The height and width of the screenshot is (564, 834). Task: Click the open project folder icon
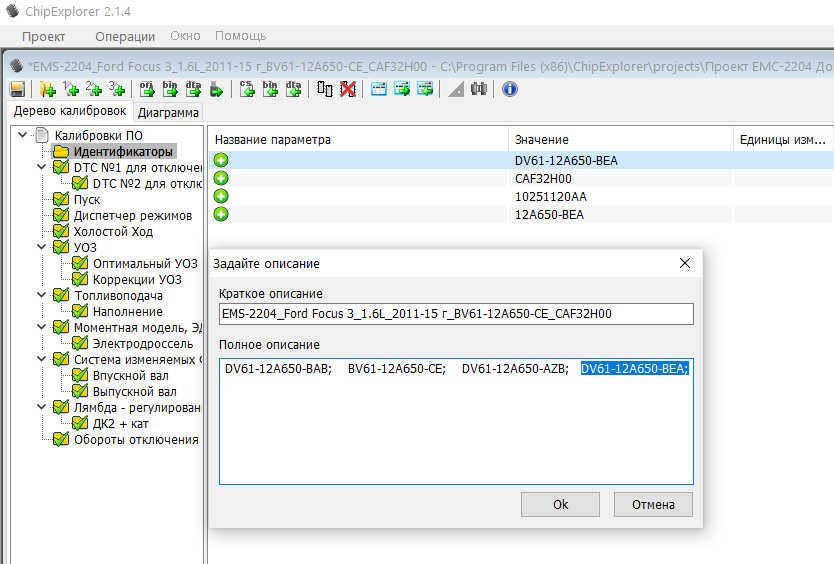pyautogui.click(x=47, y=89)
